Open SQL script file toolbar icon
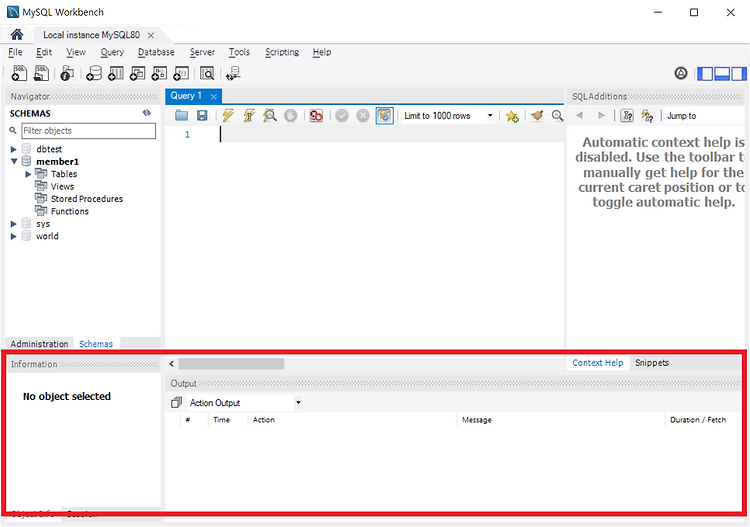Viewport: 750px width, 527px height. (41, 73)
